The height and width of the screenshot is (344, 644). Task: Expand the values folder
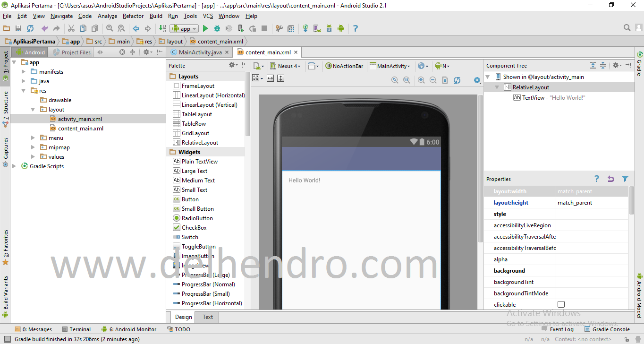(33, 156)
